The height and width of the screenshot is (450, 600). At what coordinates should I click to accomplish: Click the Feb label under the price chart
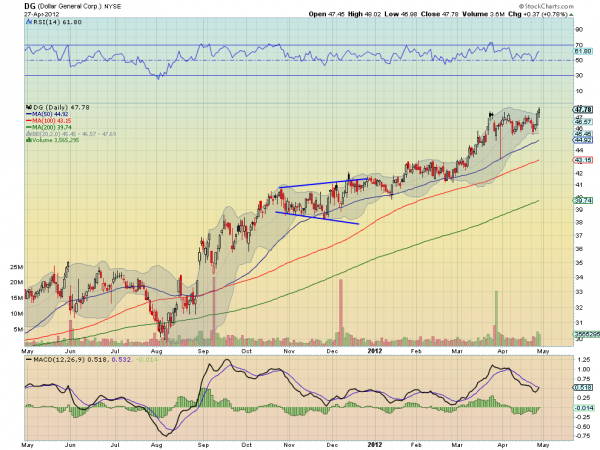click(x=416, y=351)
